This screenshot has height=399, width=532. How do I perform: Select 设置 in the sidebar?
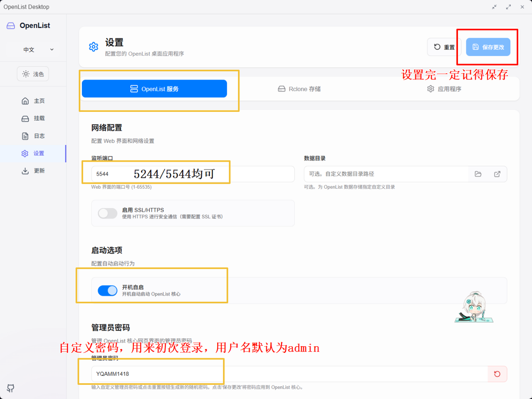(x=33, y=153)
